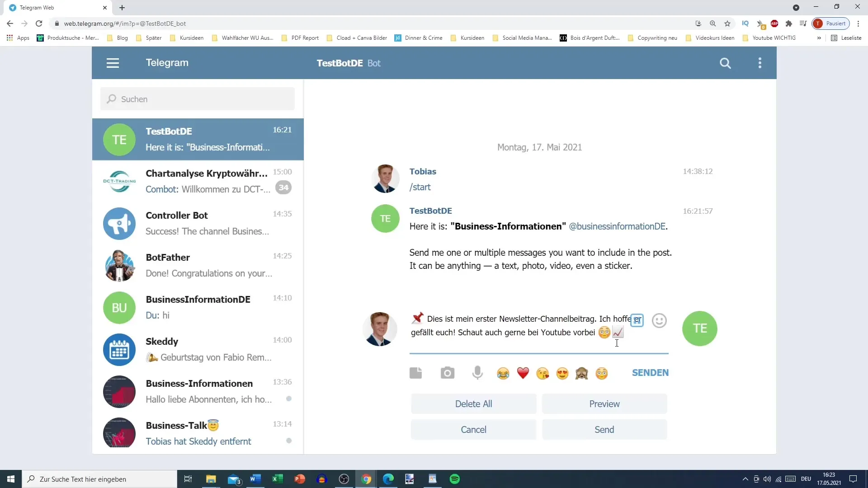Image resolution: width=868 pixels, height=488 pixels.
Task: Click the TestBotDE avatar in the chat list
Action: point(119,140)
